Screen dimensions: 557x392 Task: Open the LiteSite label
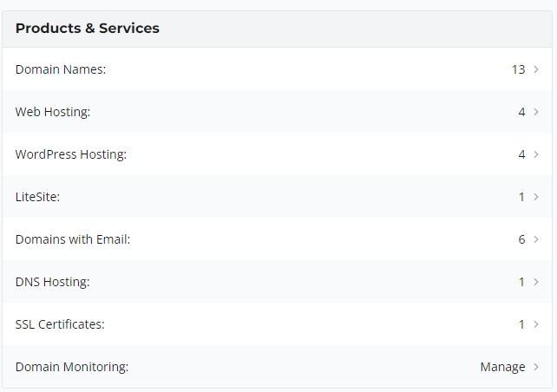click(x=37, y=197)
